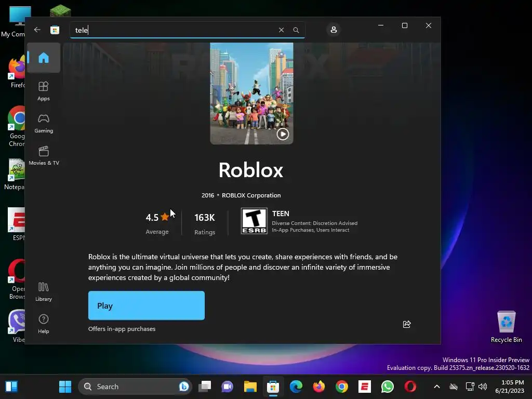Open Task View from the taskbar
This screenshot has width=532, height=399.
tap(205, 387)
